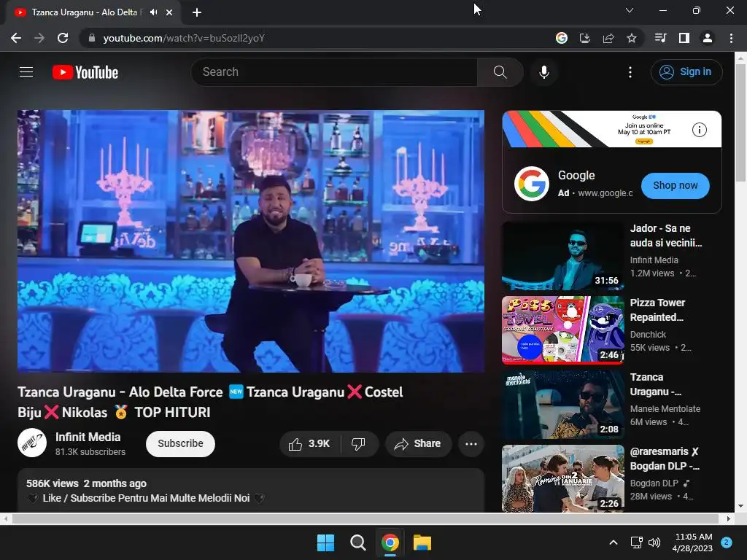The width and height of the screenshot is (747, 560).
Task: Go to the YouTube home logo
Action: click(x=85, y=72)
